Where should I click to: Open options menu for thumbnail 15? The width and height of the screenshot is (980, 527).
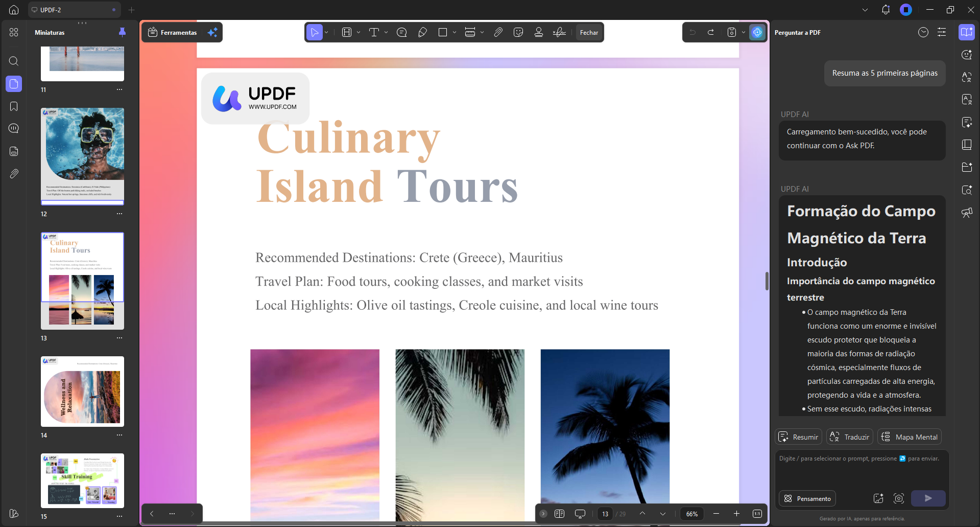pos(119,516)
